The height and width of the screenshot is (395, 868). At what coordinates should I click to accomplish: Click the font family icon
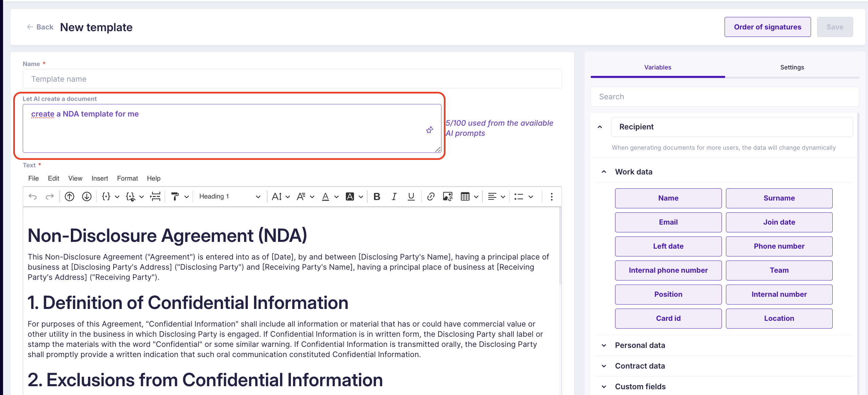point(301,196)
